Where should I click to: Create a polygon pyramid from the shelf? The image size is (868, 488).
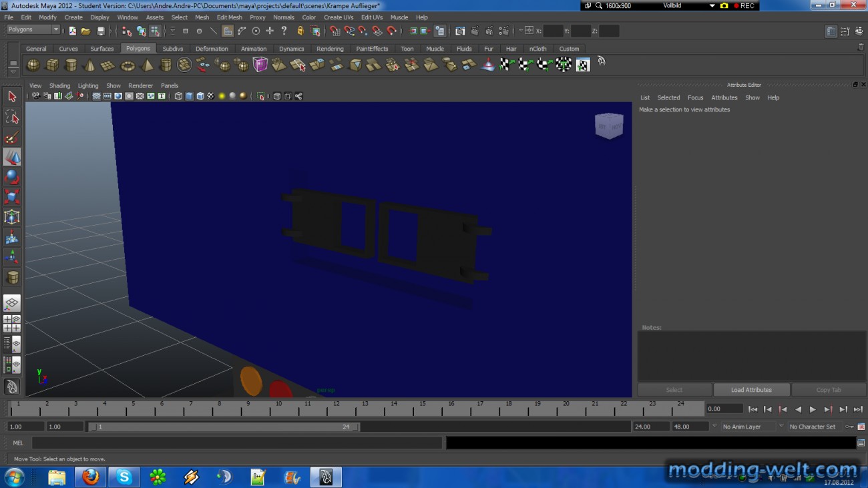coord(147,65)
